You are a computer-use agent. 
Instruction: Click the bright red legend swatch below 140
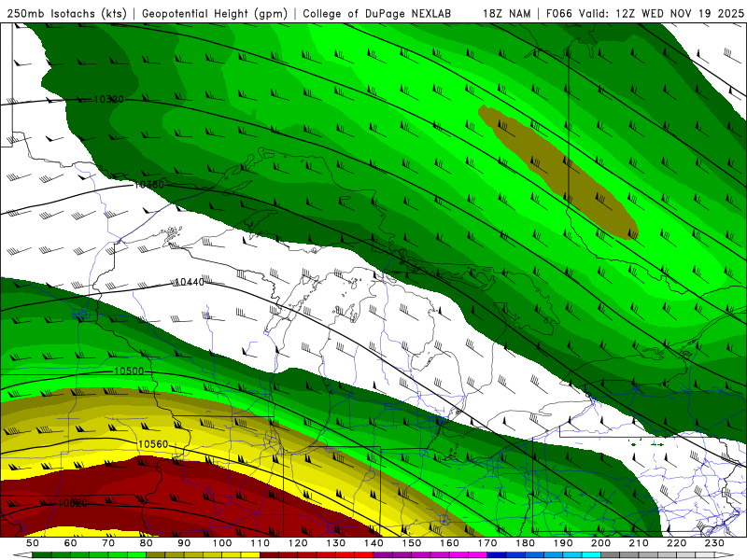pos(364,555)
